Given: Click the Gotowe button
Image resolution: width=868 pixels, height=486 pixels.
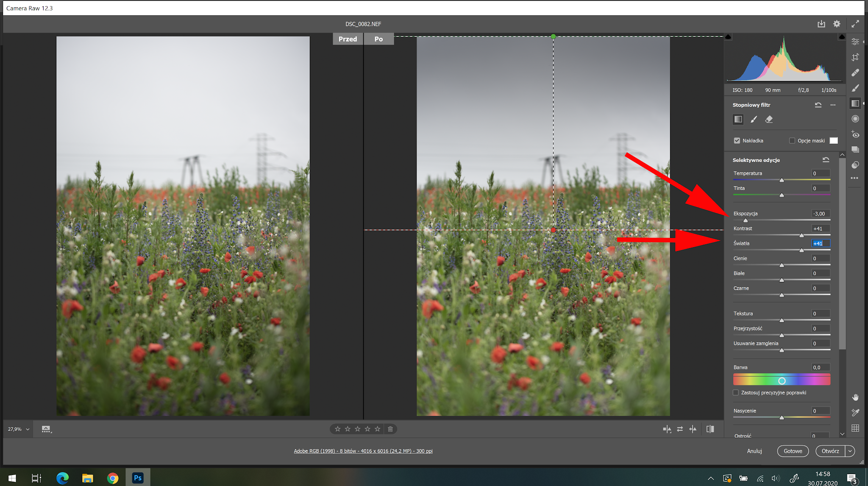Looking at the screenshot, I should pyautogui.click(x=793, y=451).
